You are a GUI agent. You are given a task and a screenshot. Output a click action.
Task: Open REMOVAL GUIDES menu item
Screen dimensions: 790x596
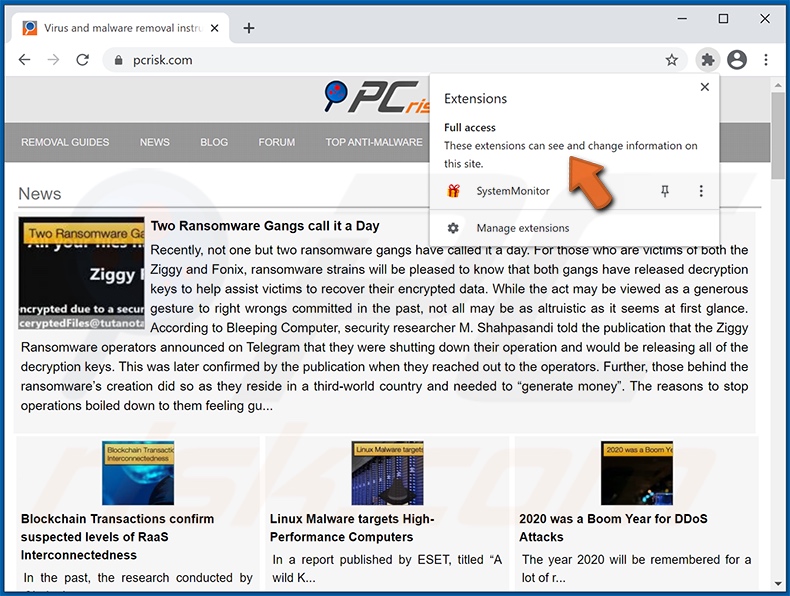(x=65, y=143)
